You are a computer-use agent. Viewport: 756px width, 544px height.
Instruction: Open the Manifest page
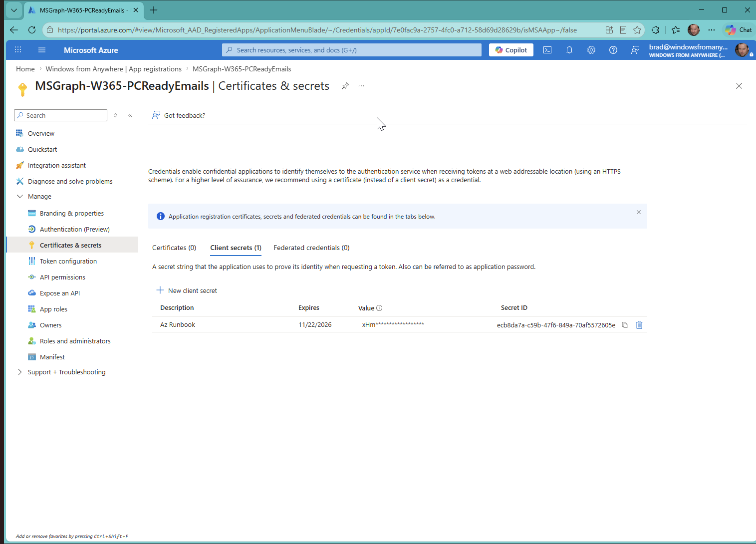coord(52,357)
